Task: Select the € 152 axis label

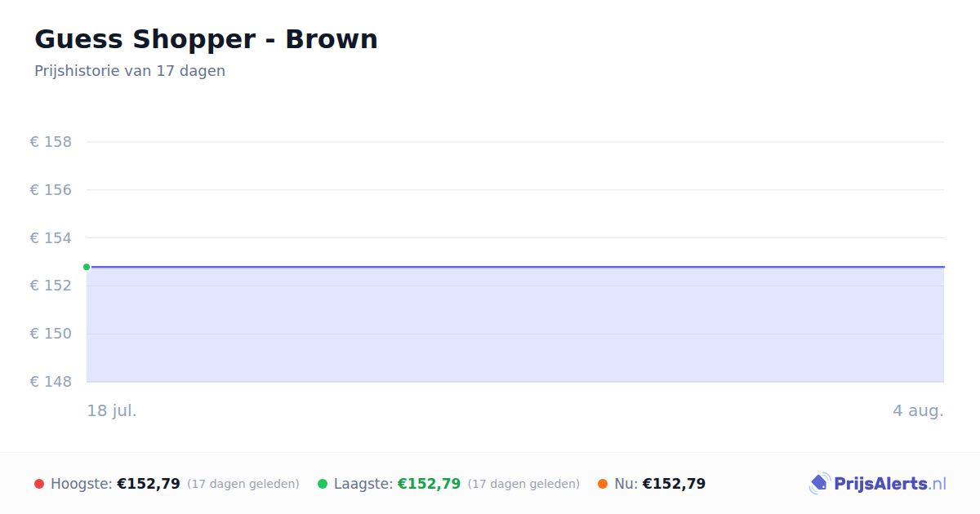Action: point(51,286)
